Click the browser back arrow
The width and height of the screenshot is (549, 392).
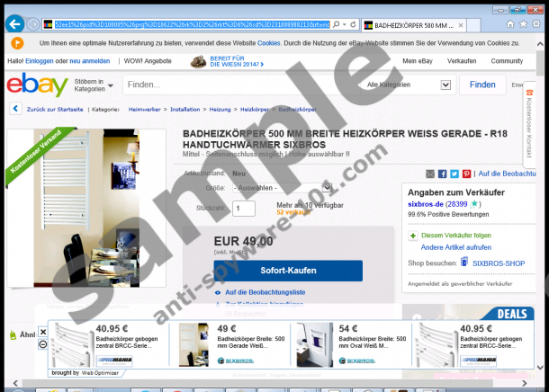coord(15,22)
